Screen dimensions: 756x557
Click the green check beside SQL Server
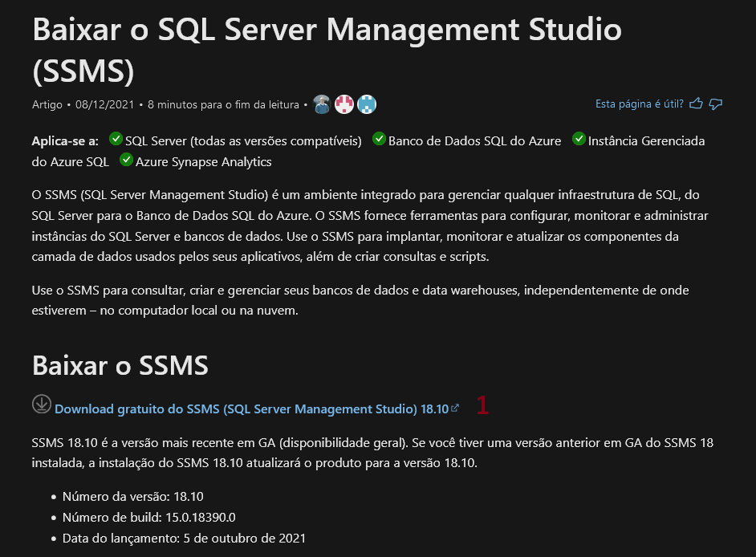116,139
